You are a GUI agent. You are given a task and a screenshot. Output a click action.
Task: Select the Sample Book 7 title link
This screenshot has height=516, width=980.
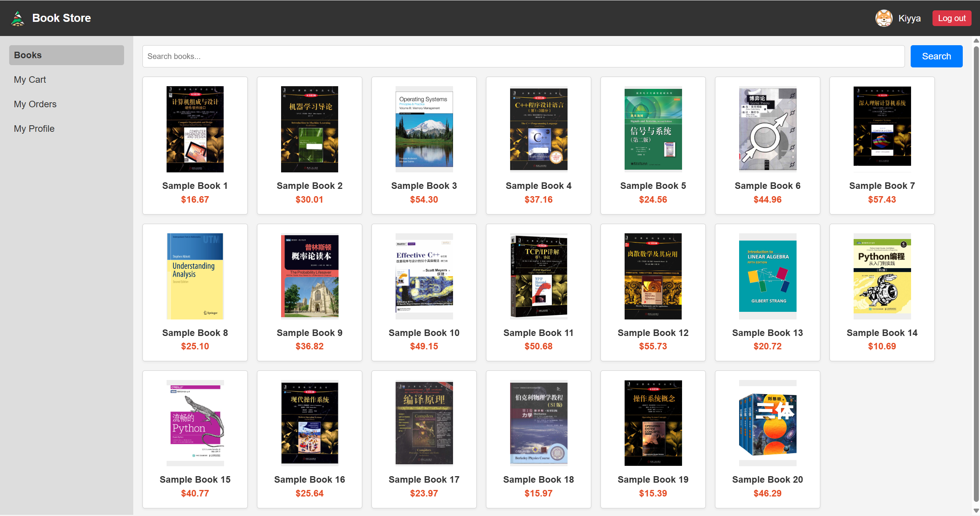(882, 185)
